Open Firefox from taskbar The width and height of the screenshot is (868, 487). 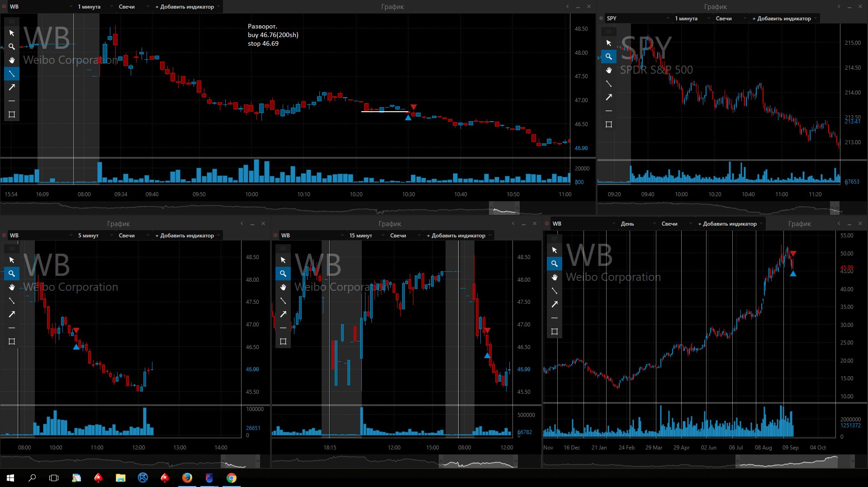tap(187, 478)
